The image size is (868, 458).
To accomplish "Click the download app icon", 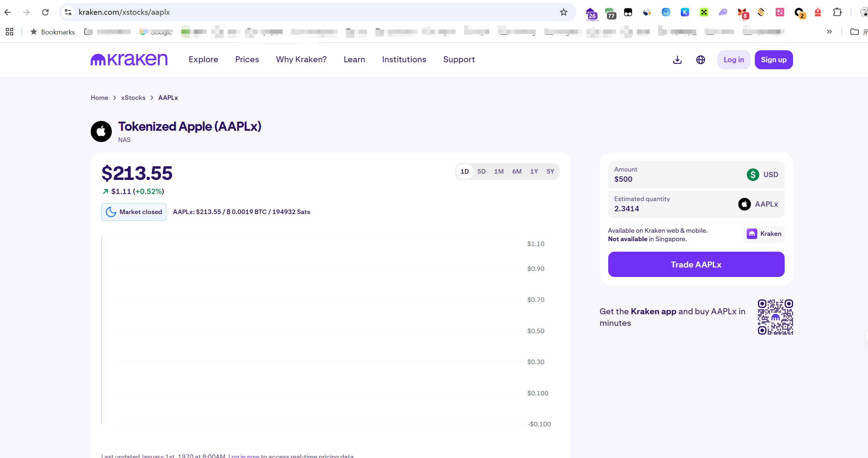I will [677, 60].
